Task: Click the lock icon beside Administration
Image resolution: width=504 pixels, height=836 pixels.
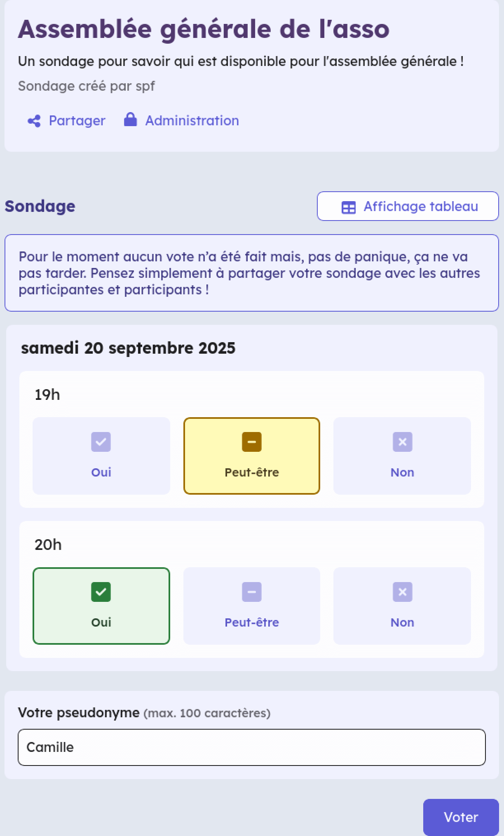Action: 130,120
